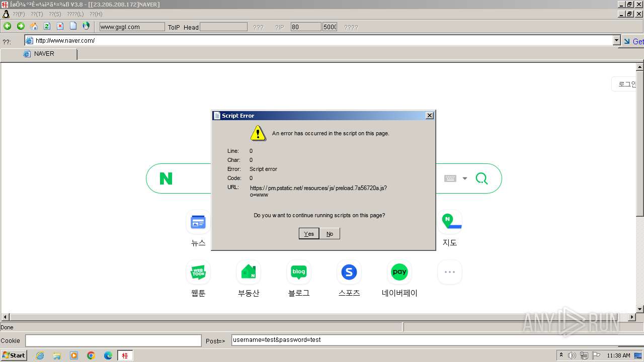Launch Edge from the taskbar
Viewport: 644px width, 362px height.
(108, 355)
